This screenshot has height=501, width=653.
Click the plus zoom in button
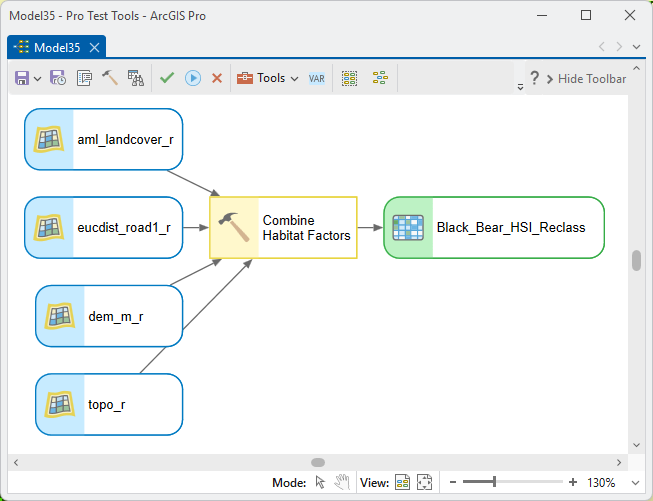573,482
